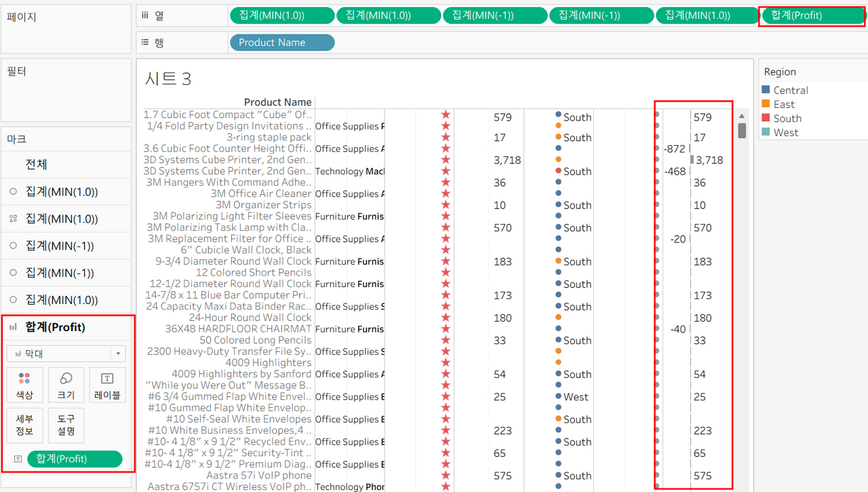Select the 3-ring staple pack row label

tap(269, 137)
